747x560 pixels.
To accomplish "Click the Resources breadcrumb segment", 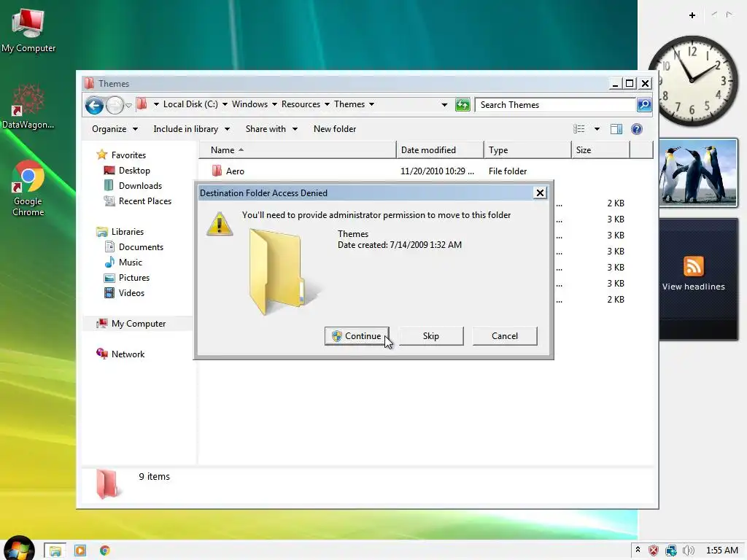I will [301, 104].
